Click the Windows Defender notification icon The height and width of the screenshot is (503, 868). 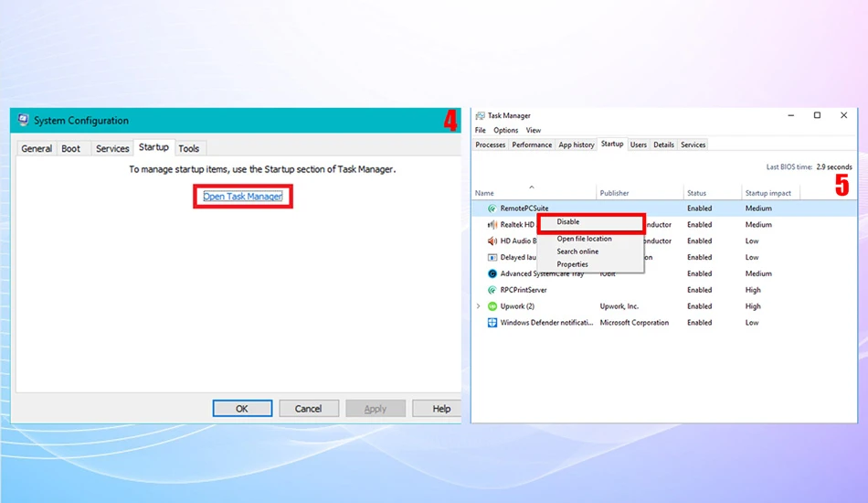point(492,323)
